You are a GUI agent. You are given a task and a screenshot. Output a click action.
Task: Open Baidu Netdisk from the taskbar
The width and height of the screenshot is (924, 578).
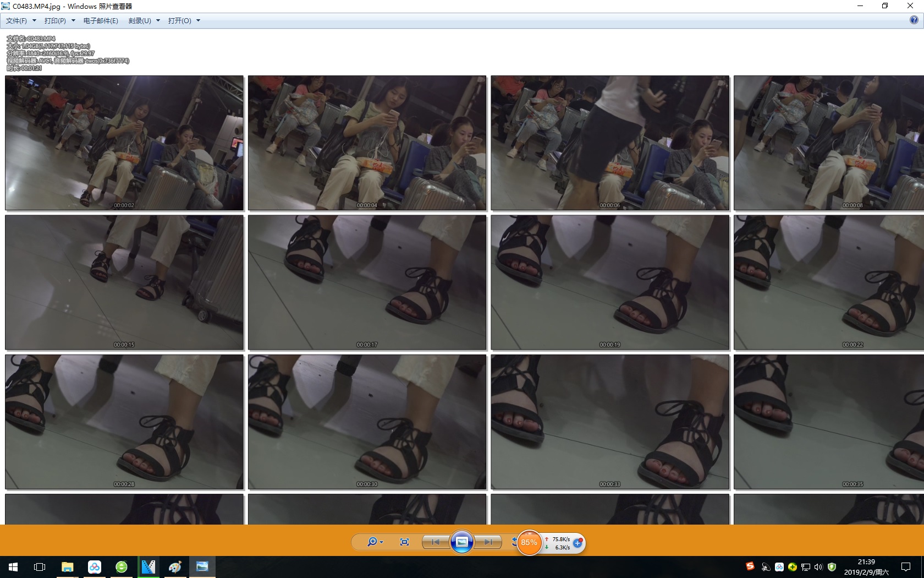click(95, 567)
